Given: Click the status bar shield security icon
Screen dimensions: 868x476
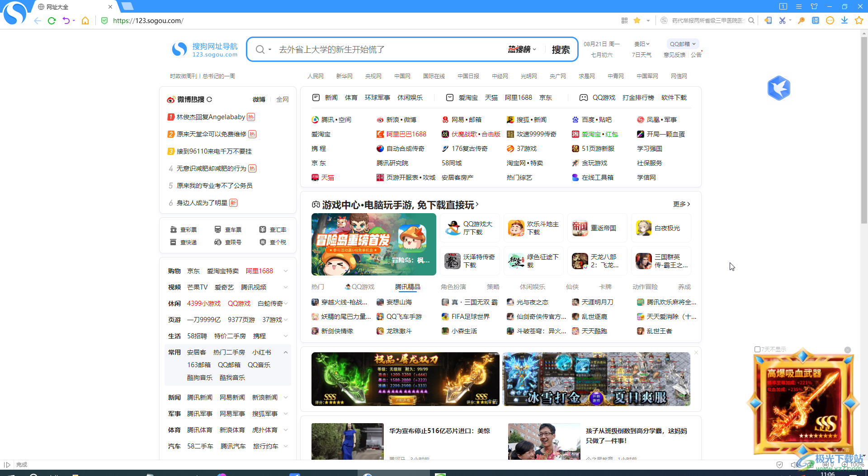Looking at the screenshot, I should 779,465.
